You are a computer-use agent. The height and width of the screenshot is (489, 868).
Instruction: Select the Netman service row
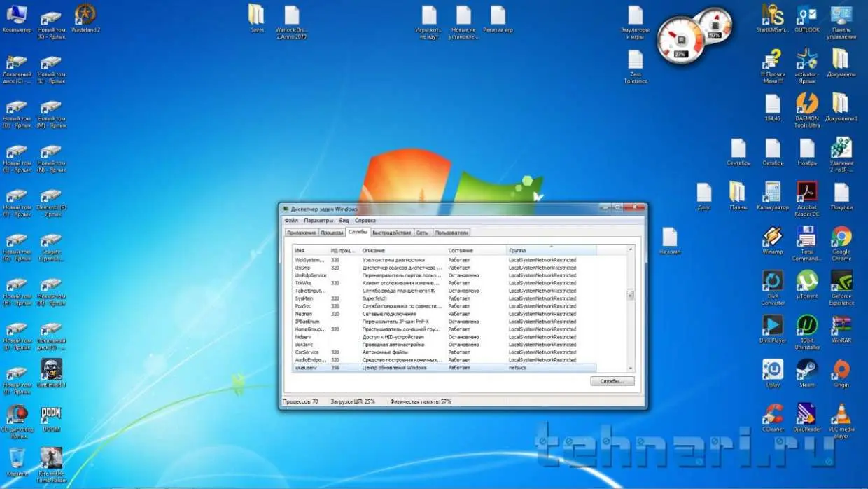click(x=444, y=314)
